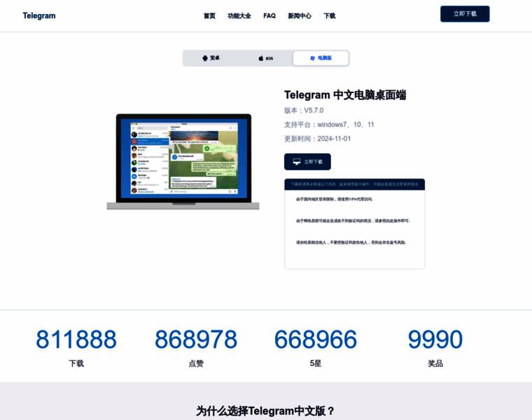Image resolution: width=532 pixels, height=420 pixels.
Task: Click the 奖品 label
Action: (x=435, y=364)
